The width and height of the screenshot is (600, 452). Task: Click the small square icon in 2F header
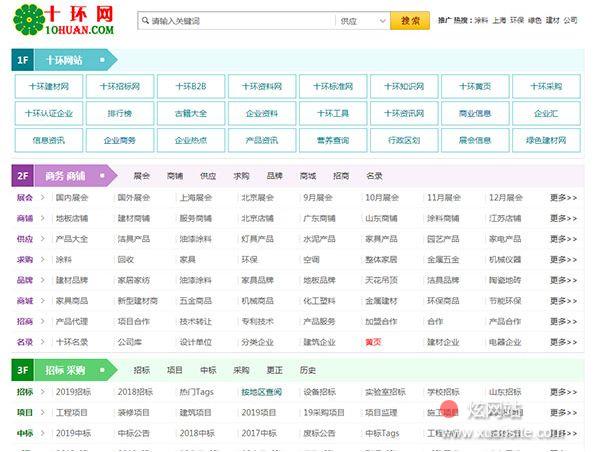coord(102,176)
